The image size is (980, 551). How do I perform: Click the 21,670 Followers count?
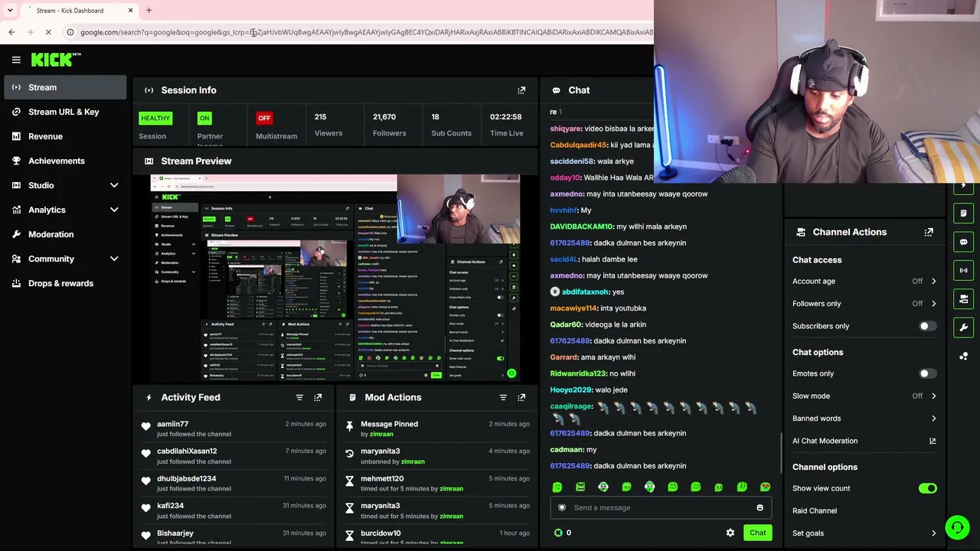click(384, 117)
